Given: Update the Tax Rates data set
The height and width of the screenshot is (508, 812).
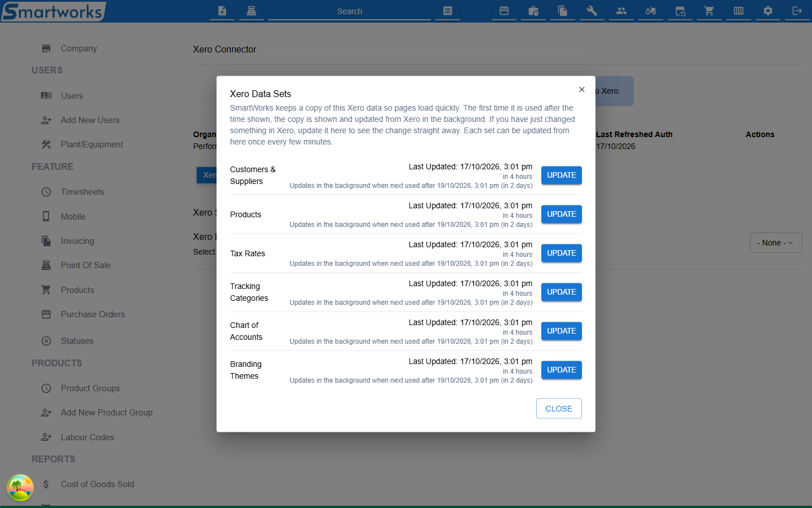Looking at the screenshot, I should coord(562,253).
